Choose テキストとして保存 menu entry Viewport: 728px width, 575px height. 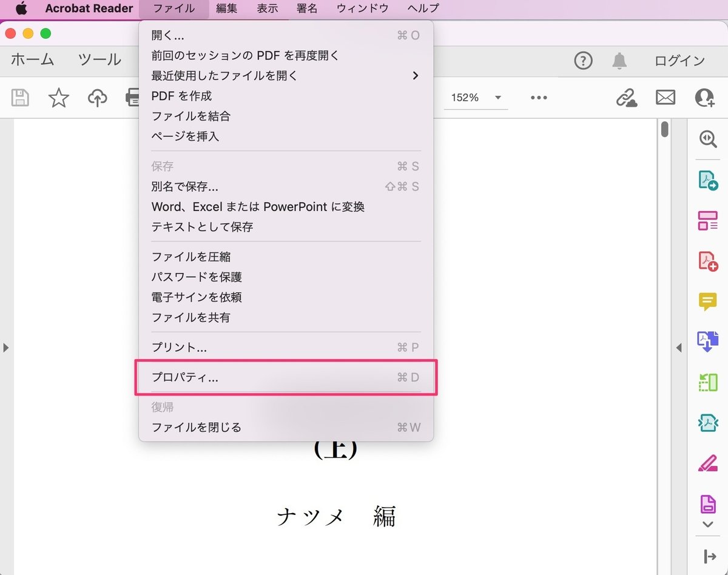point(286,227)
